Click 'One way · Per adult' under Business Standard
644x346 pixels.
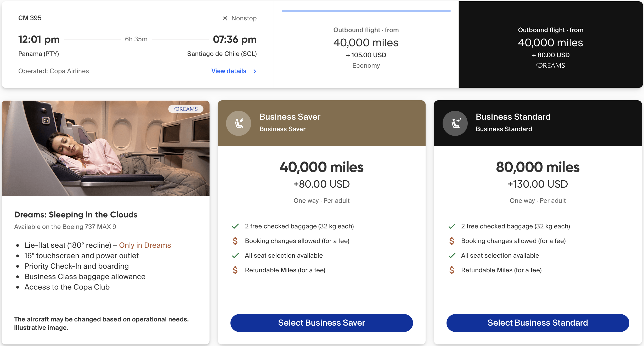(538, 201)
